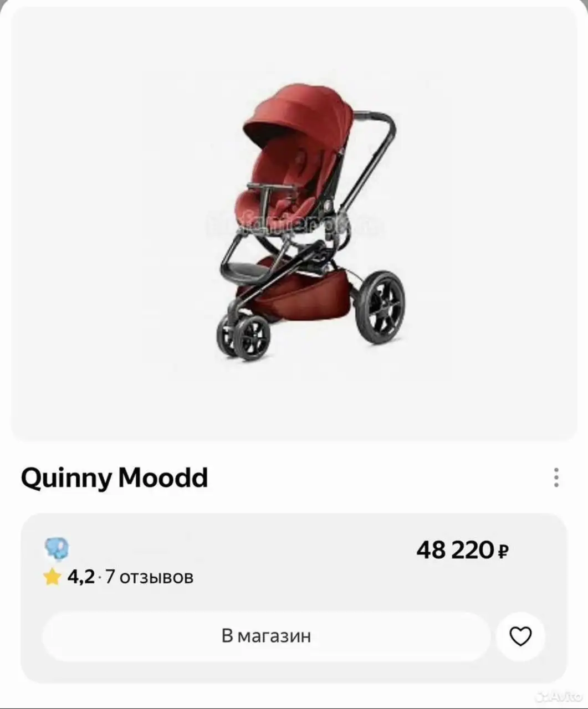The width and height of the screenshot is (588, 709).
Task: Click the Avito watermark logo
Action: click(559, 696)
